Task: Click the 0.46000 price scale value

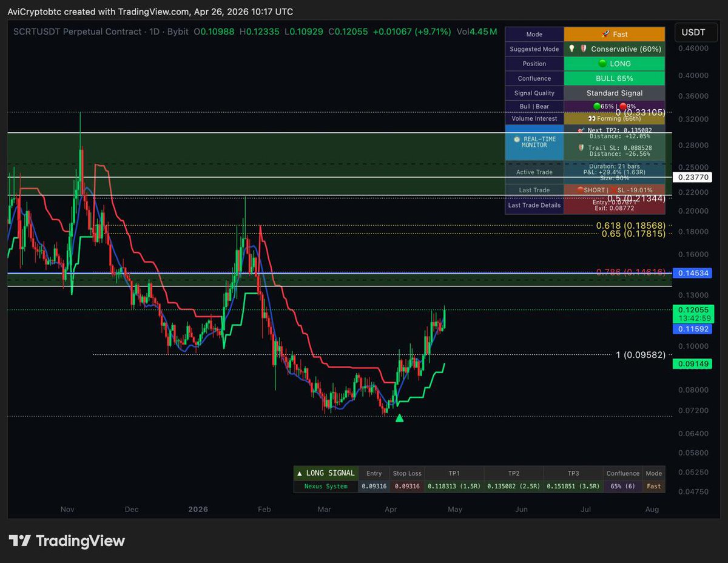Action: click(693, 49)
